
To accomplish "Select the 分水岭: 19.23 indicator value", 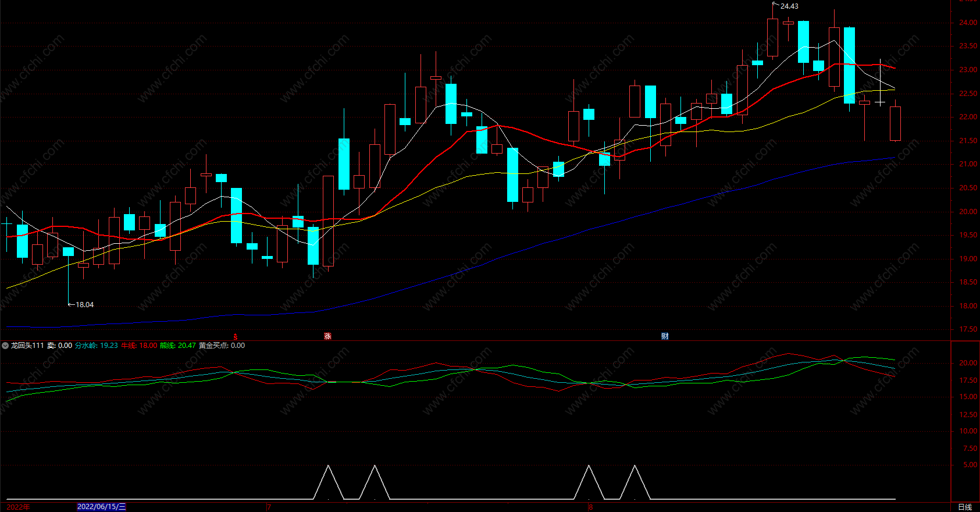I will click(97, 346).
